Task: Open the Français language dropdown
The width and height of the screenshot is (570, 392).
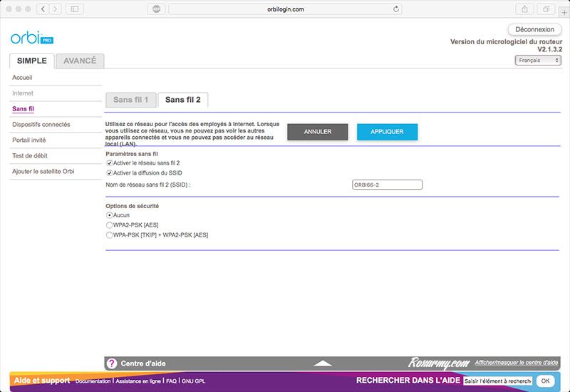Action: click(538, 61)
